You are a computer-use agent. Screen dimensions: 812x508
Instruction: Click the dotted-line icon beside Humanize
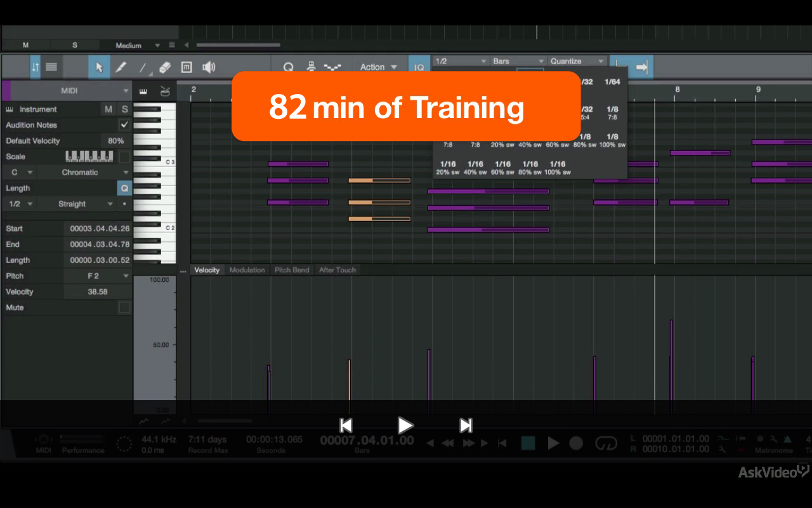tap(331, 67)
